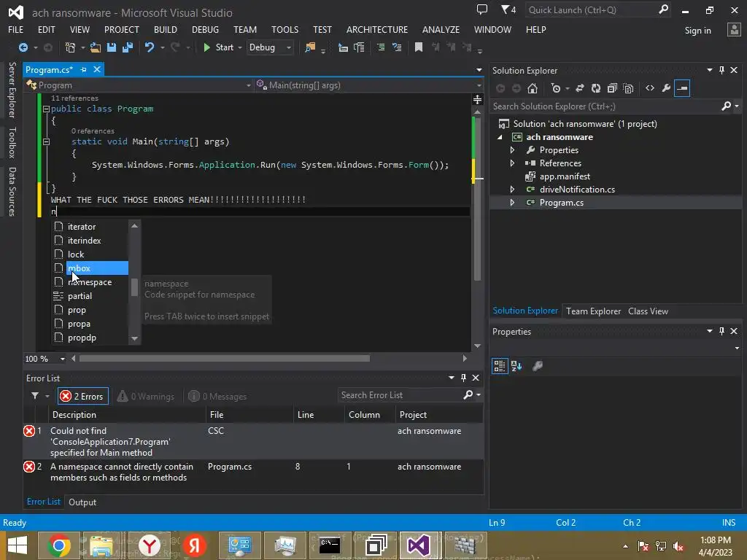Click the Property Pages wrench in Properties panel
The height and width of the screenshot is (560, 747).
pyautogui.click(x=538, y=366)
